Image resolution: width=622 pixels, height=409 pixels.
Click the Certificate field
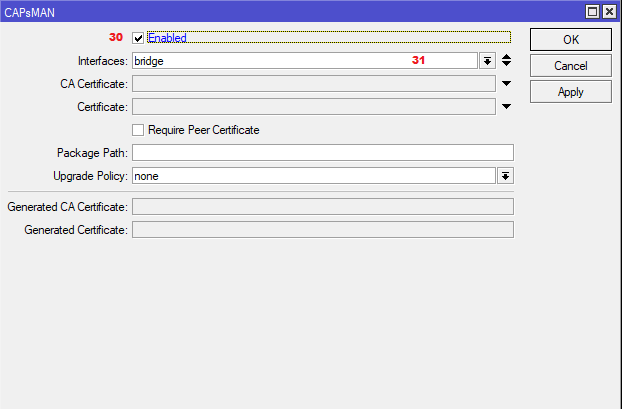click(314, 107)
